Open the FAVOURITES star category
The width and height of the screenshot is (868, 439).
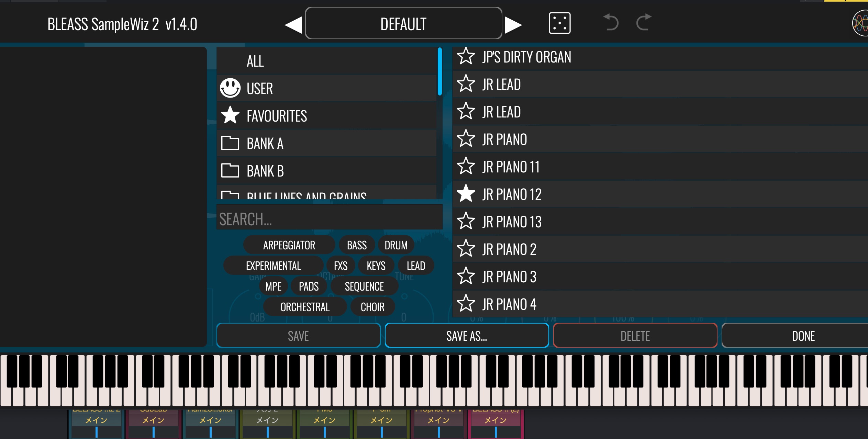(277, 116)
